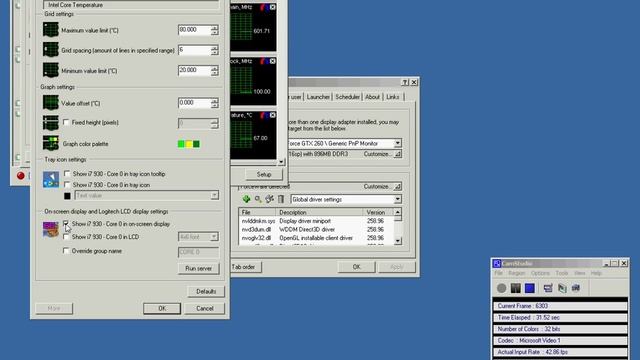Screen dimensions: 640x360
Task: Click the green add-file arrow icon
Action: pyautogui.click(x=246, y=199)
